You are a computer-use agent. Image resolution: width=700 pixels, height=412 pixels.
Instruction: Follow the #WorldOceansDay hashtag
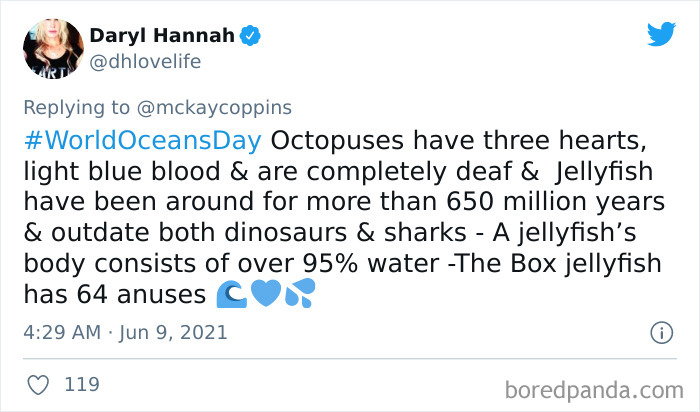click(x=143, y=141)
